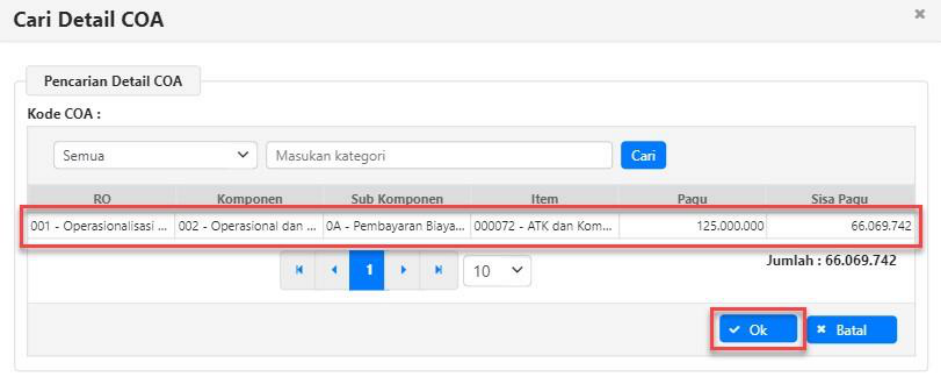Click the blue Cari button
Screen dimensions: 941x384
click(x=643, y=155)
